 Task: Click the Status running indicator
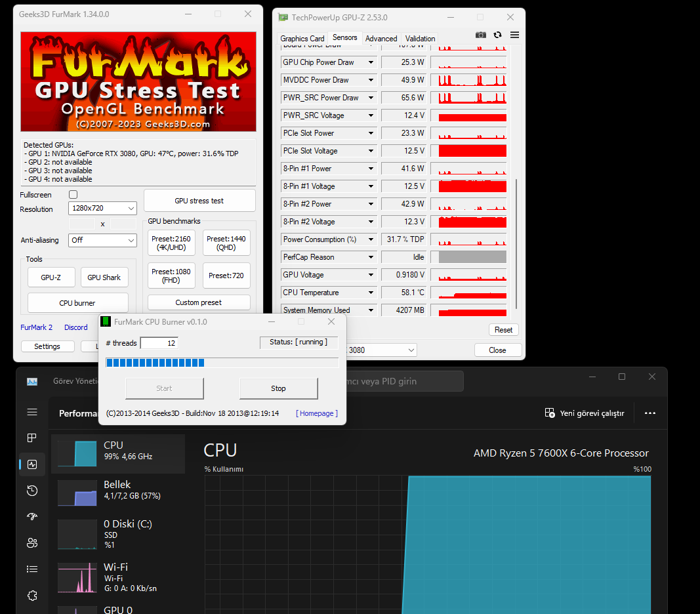(299, 342)
